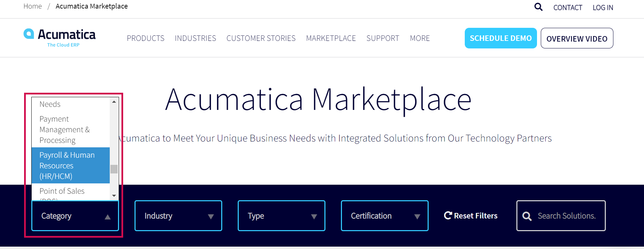
Task: Open the PRODUCTS menu
Action: coord(146,38)
